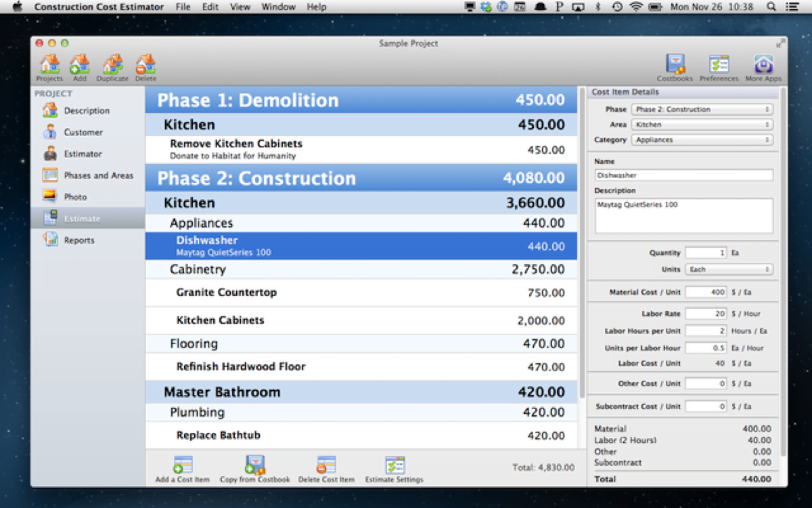The width and height of the screenshot is (812, 508).
Task: Open the Phase dropdown
Action: tap(702, 109)
